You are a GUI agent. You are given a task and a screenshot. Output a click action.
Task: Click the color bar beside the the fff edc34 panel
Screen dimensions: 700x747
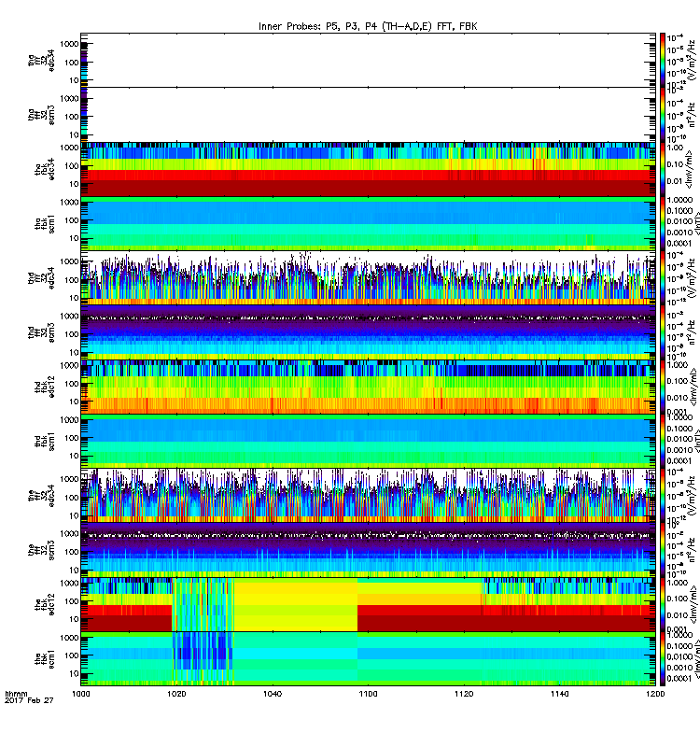click(663, 496)
